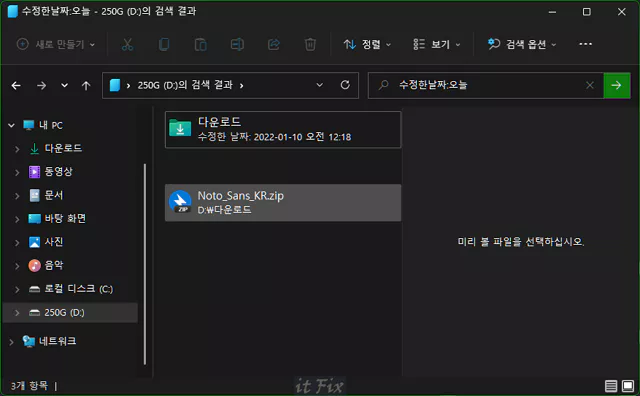This screenshot has width=640, height=396.
Task: Click the Delete trash can icon
Action: (x=310, y=44)
